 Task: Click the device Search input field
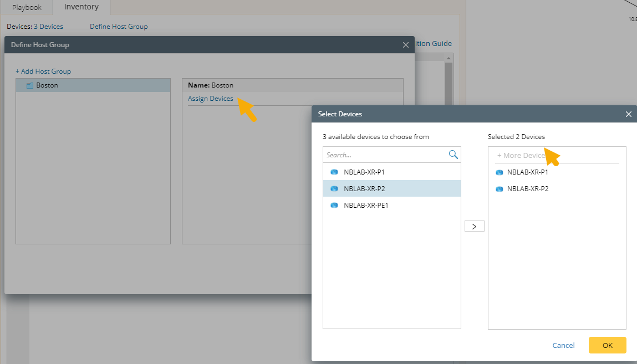386,155
